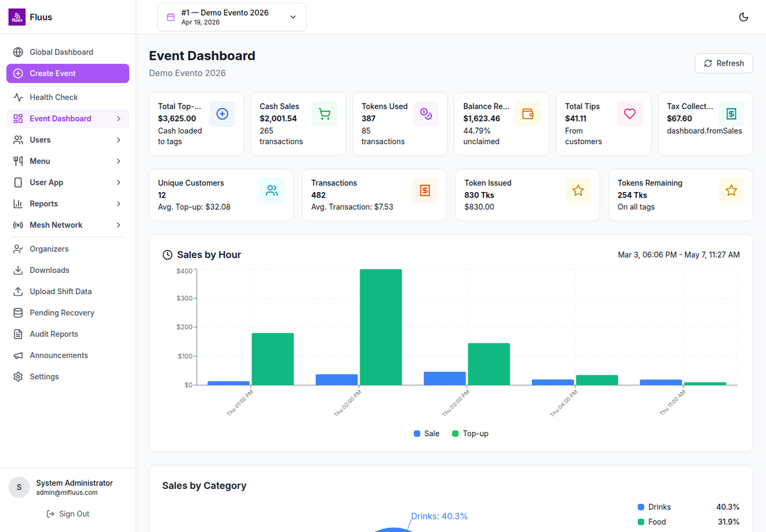This screenshot has width=766, height=532.
Task: Click the Create Event button
Action: tap(68, 74)
